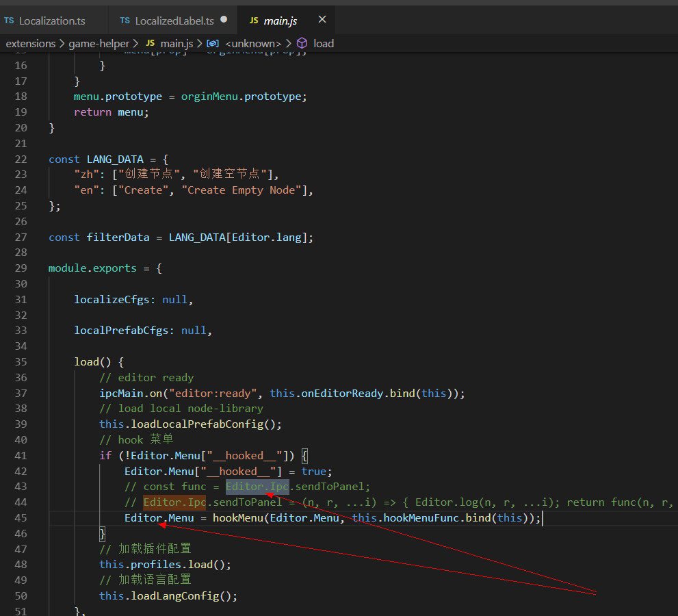
Task: Click line number 35 in the gutter
Action: pyautogui.click(x=21, y=361)
